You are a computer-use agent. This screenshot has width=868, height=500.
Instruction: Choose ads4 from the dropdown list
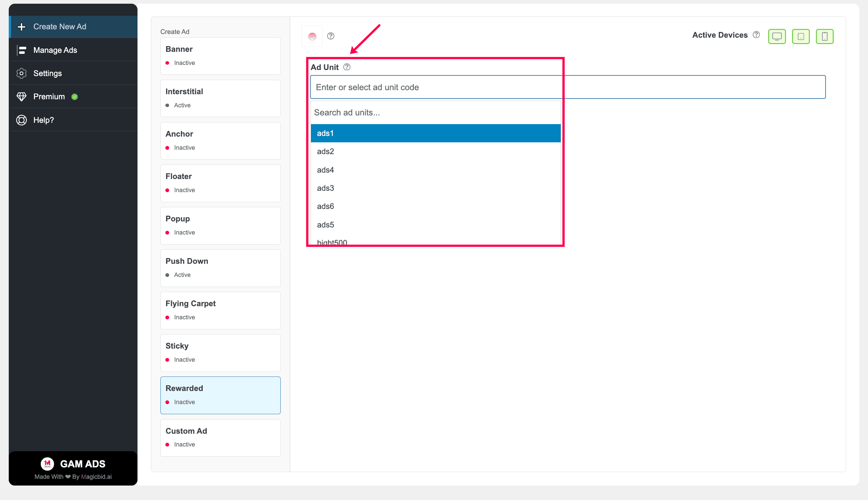tap(436, 170)
